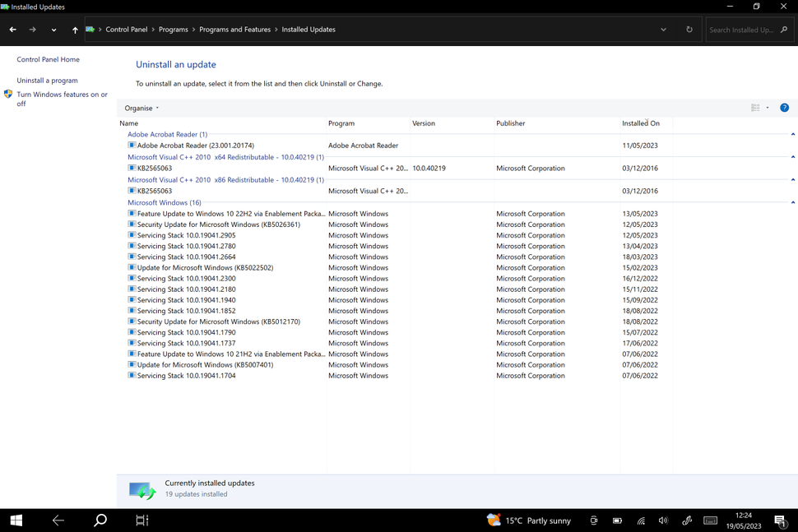Viewport: 798px width, 532px height.
Task: Click the change view icon near Organise bar
Action: [x=754, y=107]
